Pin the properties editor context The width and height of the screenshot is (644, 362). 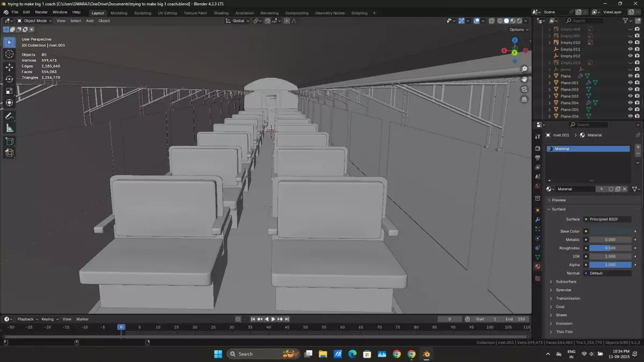(x=638, y=135)
